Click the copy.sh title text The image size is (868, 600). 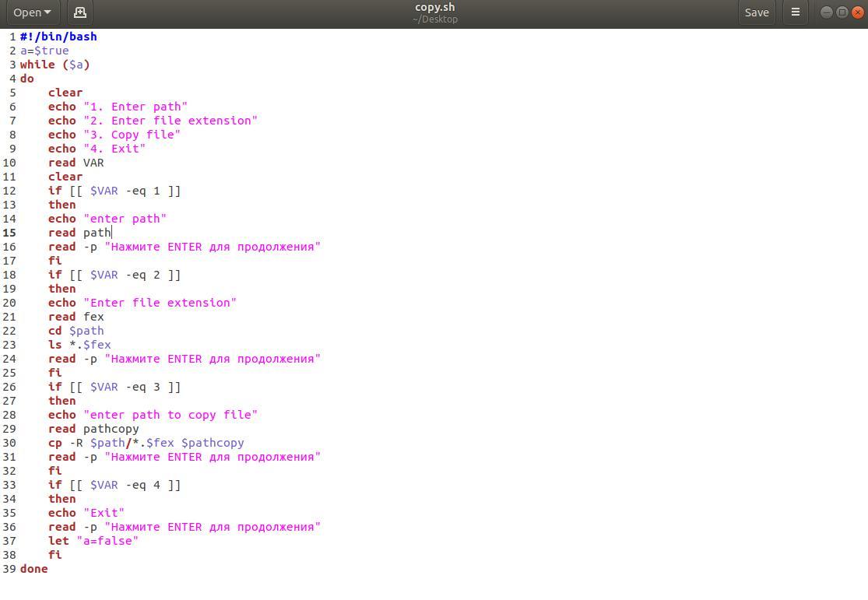click(434, 7)
